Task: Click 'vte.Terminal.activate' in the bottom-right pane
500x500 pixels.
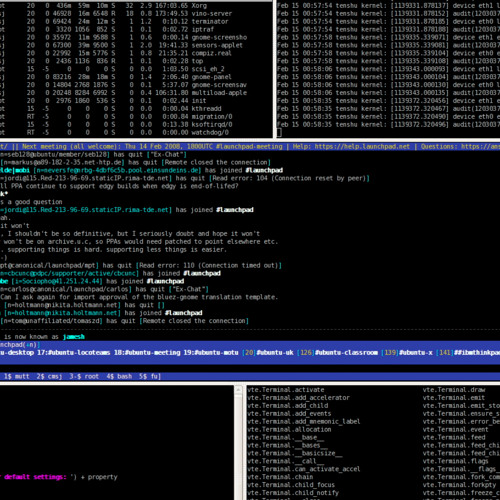Action: 286,390
